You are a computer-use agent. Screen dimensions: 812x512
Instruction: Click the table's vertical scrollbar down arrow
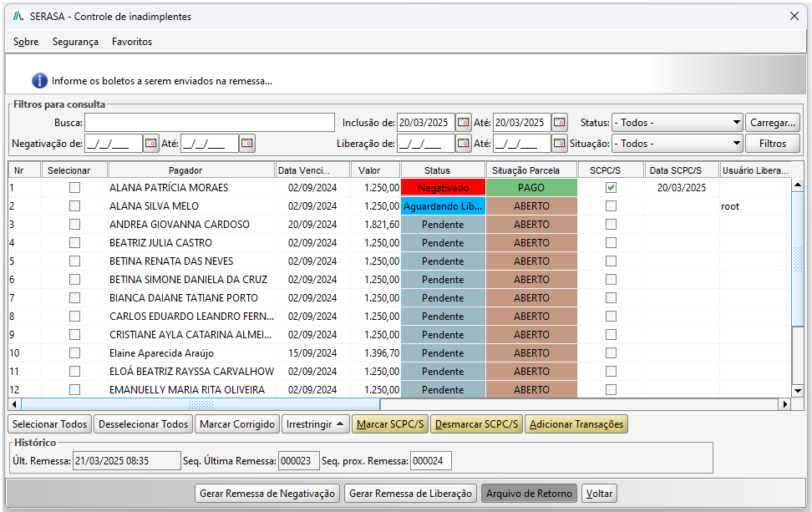pos(798,391)
